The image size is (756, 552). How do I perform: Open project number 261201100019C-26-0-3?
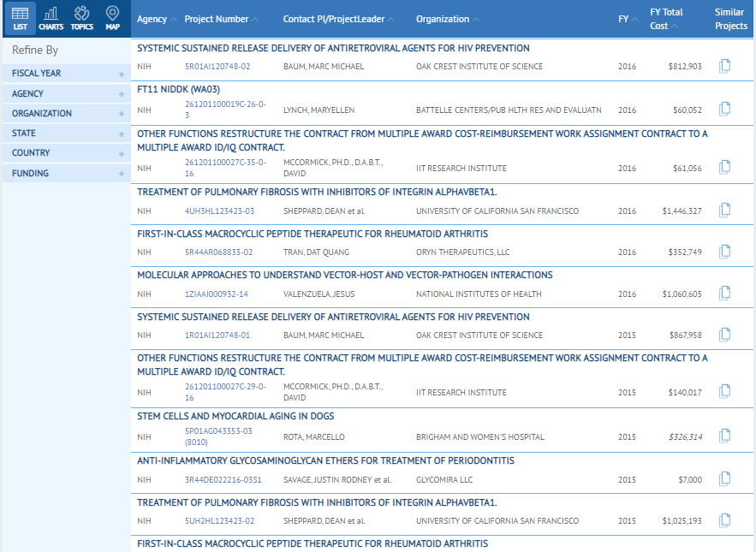click(x=225, y=110)
